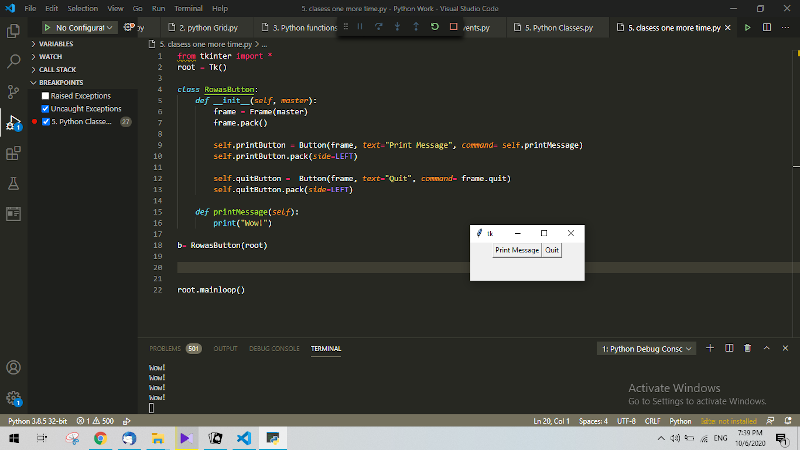800x450 pixels.
Task: Click the Step Into debug button
Action: [397, 27]
